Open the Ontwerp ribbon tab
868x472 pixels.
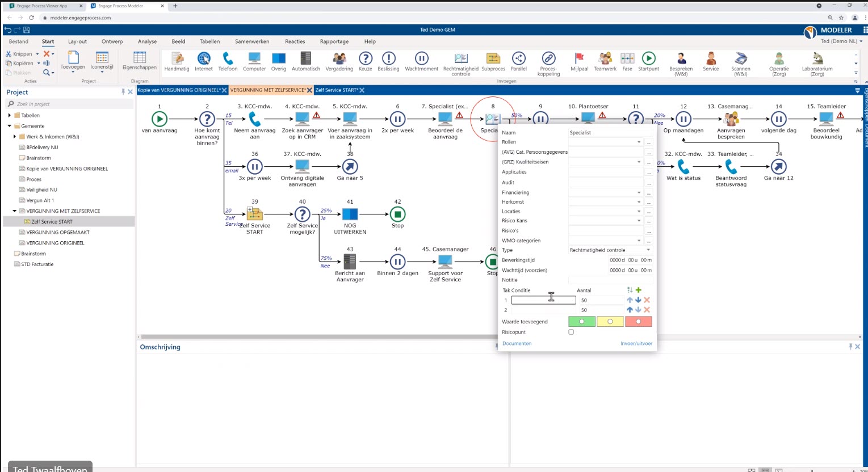[x=112, y=41]
